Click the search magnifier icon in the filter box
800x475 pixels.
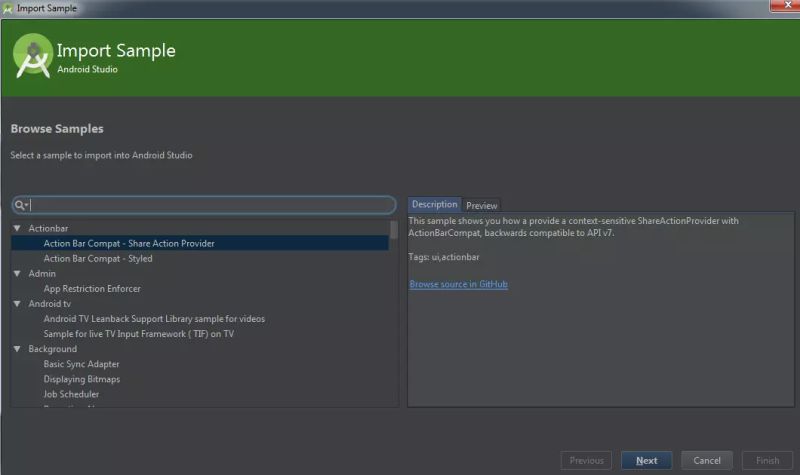click(19, 205)
